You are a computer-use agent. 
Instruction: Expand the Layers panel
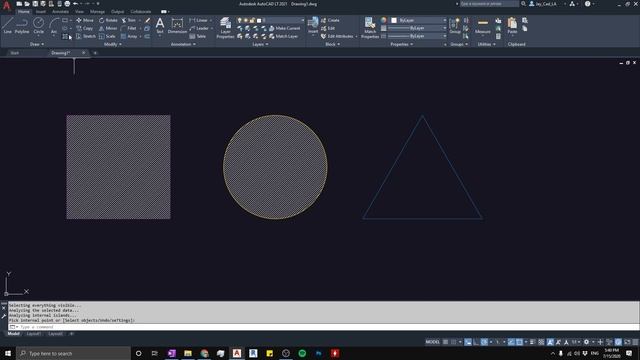tap(260, 44)
